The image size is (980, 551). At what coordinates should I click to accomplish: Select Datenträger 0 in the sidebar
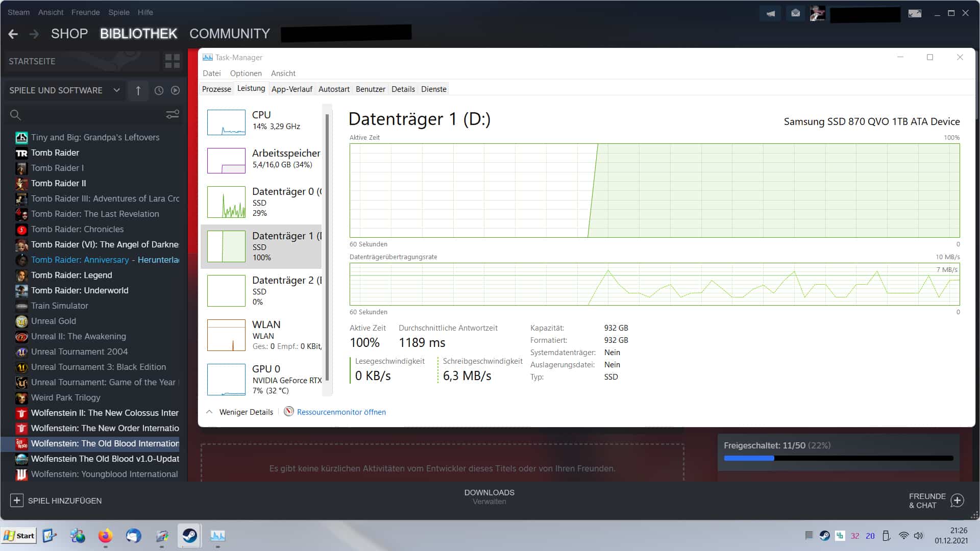[x=261, y=202]
